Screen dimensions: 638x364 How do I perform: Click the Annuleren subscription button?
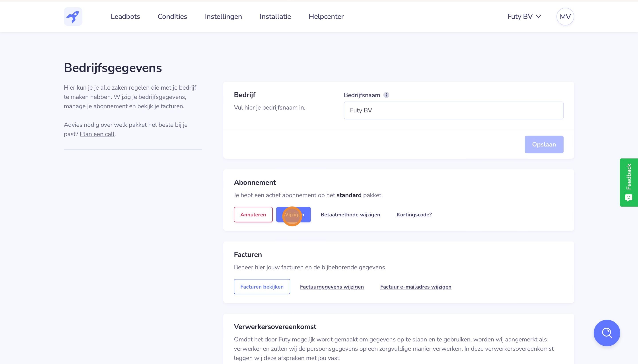pyautogui.click(x=253, y=214)
